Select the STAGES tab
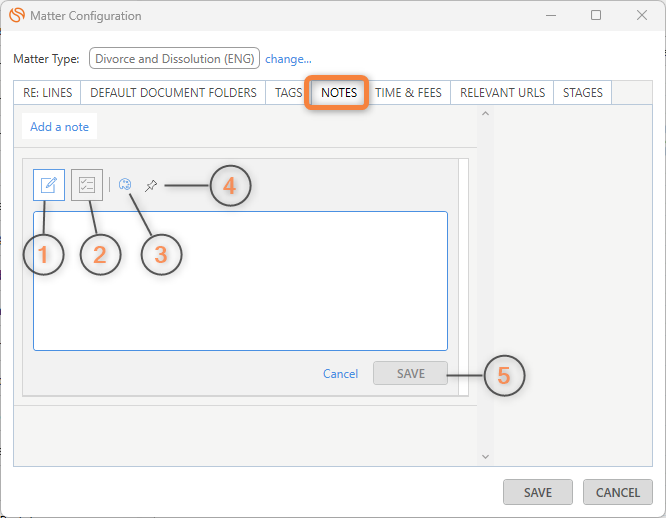Screen dimensions: 666x518 pyautogui.click(x=582, y=92)
